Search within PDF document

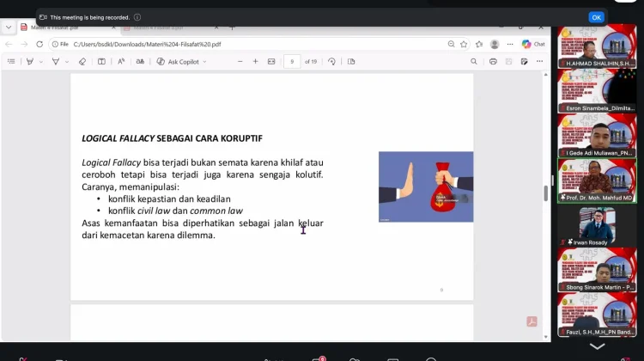[473, 61]
